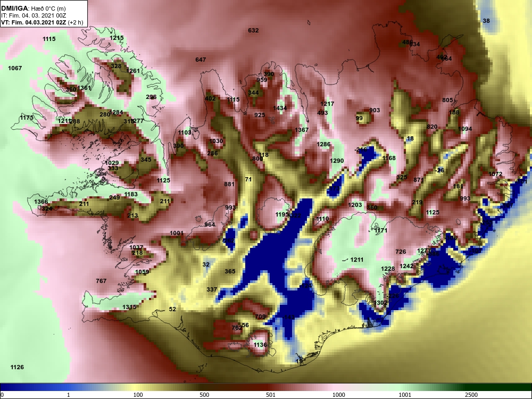Screen dimensions: 532x399
Task: Click the 'DMI/IGA: Hæð 0°C (m)' title
Action: [x=33, y=9]
